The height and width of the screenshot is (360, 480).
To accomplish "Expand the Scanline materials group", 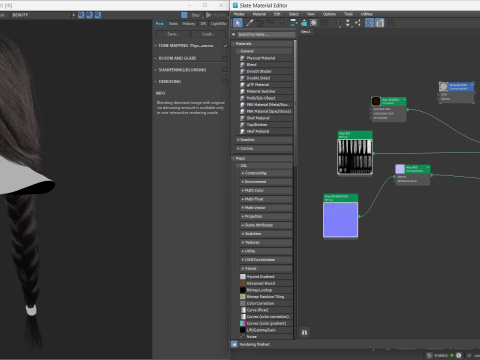I will pyautogui.click(x=238, y=140).
